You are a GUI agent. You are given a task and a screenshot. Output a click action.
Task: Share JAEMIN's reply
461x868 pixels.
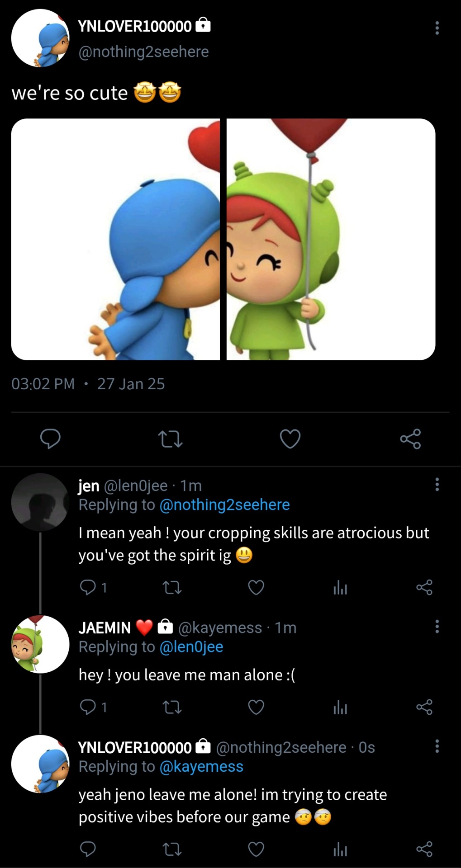[x=424, y=707]
